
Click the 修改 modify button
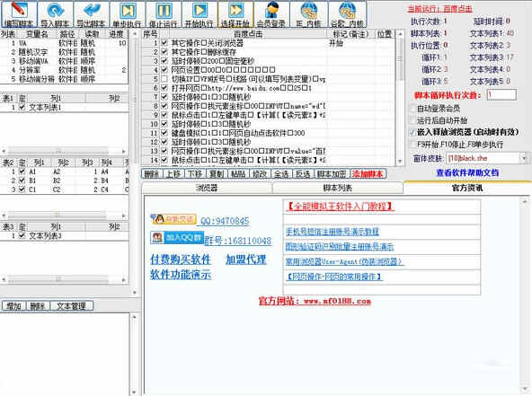pyautogui.click(x=260, y=174)
